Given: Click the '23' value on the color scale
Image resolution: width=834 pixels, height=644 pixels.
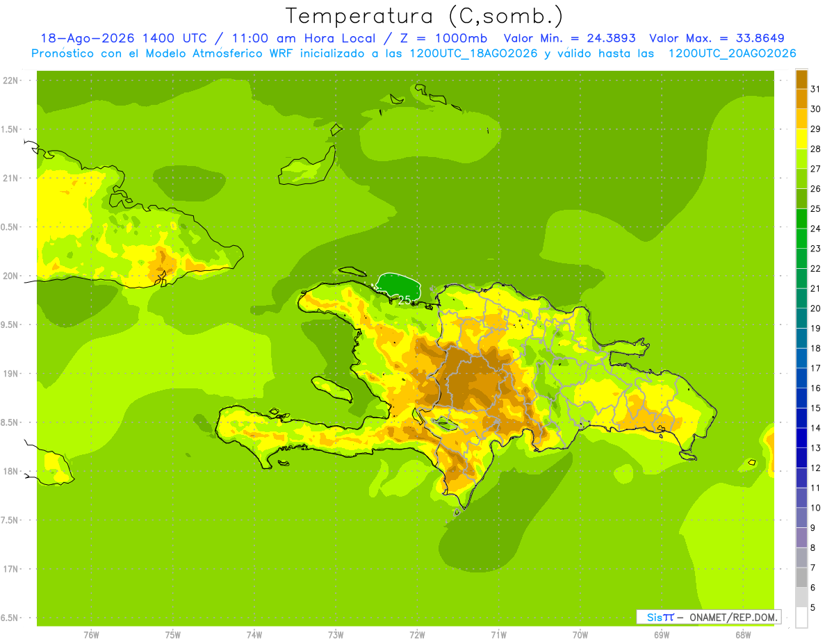Looking at the screenshot, I should pyautogui.click(x=816, y=249).
